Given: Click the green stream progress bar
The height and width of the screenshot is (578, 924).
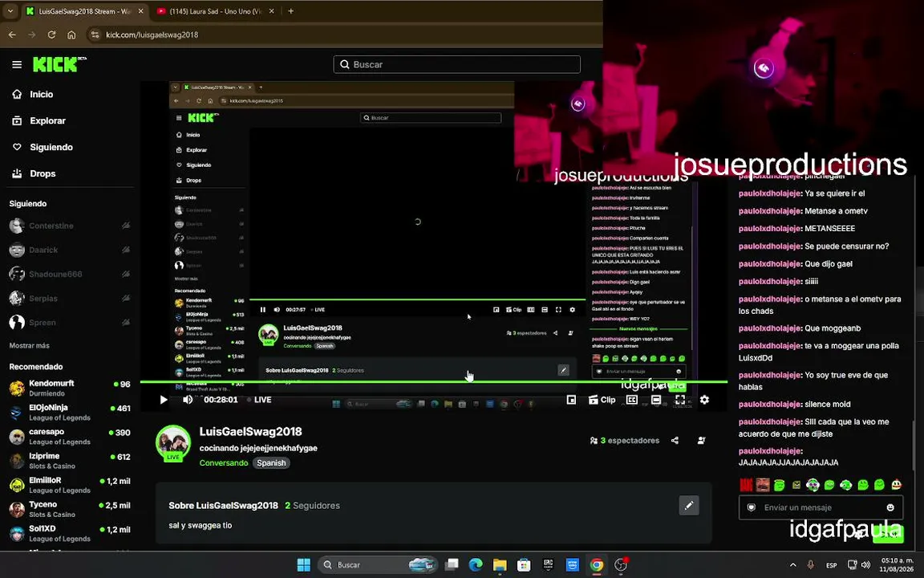Looking at the screenshot, I should pyautogui.click(x=434, y=382).
